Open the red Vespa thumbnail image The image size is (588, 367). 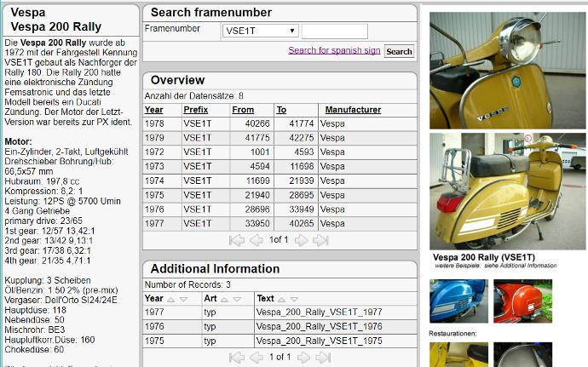point(522,301)
